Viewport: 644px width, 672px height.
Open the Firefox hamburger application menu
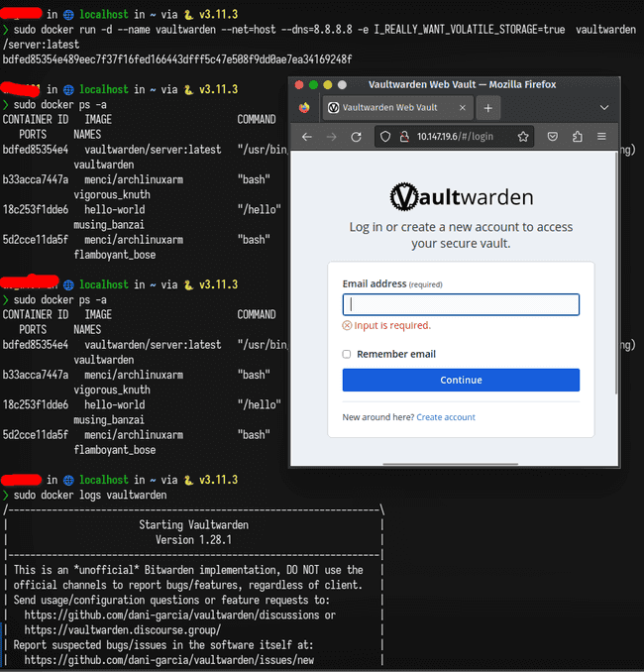tap(601, 137)
